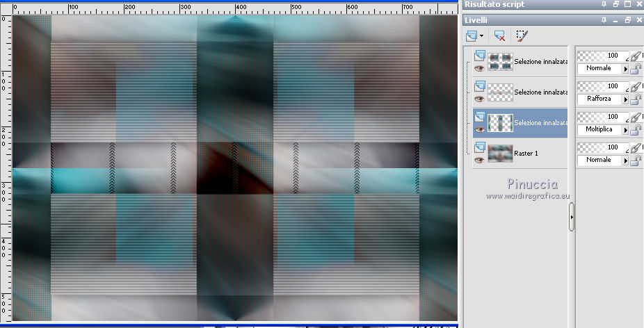Toggle visibility of topmost Selezione innalzata layer
This screenshot has width=644, height=328.
pos(479,69)
